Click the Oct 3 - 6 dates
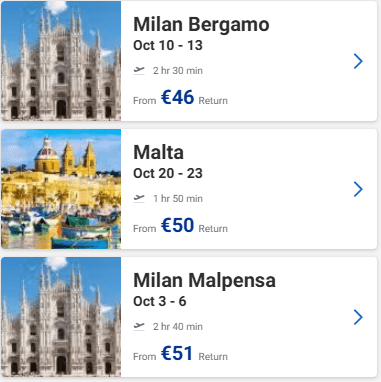 (x=160, y=301)
